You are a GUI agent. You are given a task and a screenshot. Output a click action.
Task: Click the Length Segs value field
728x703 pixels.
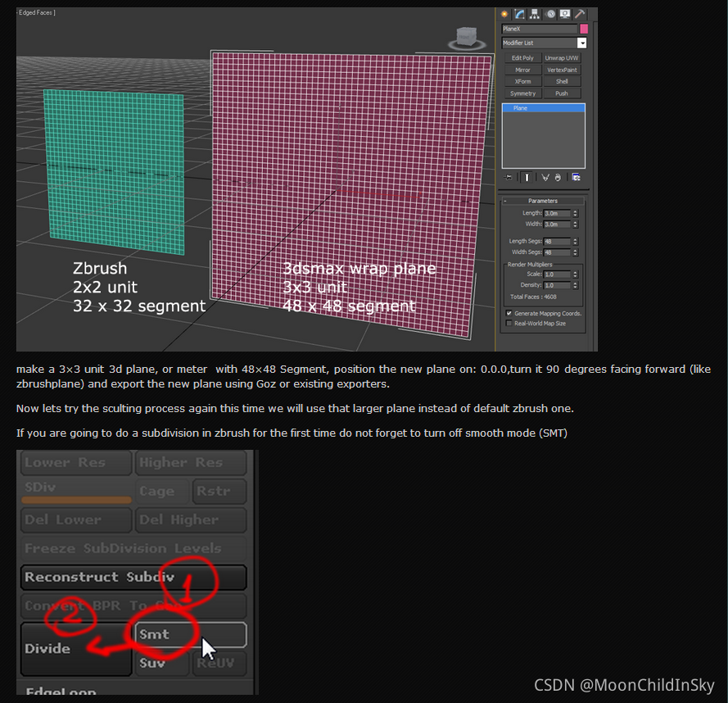coord(557,242)
